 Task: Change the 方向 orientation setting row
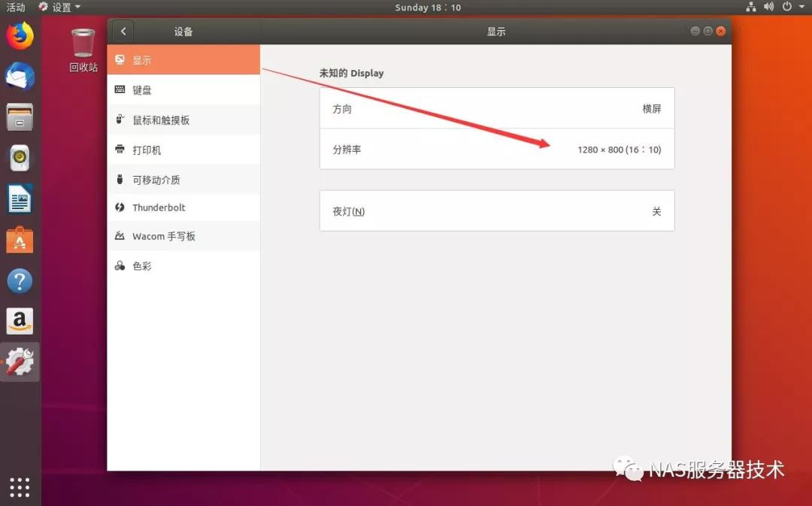point(497,108)
